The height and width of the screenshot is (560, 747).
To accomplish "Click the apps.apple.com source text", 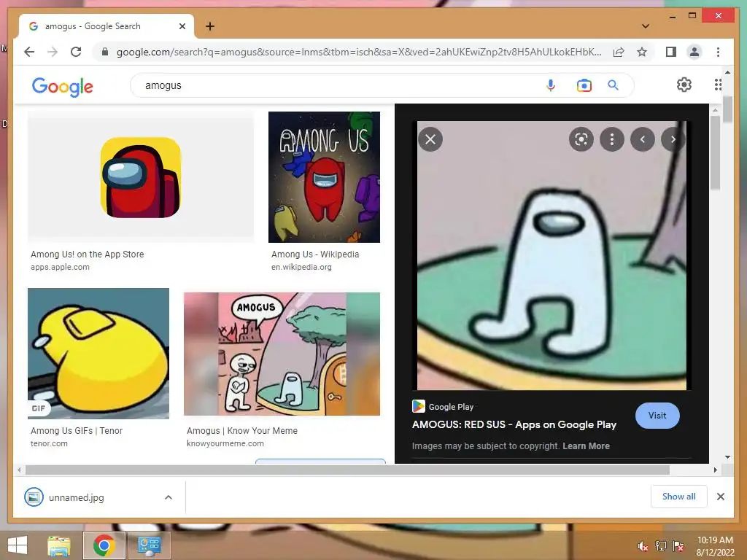I will 60,267.
